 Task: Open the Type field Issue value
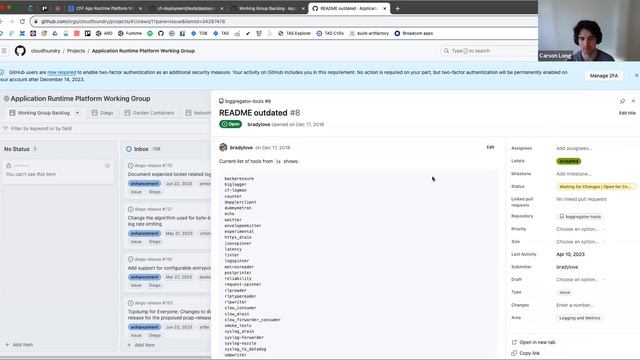click(565, 292)
